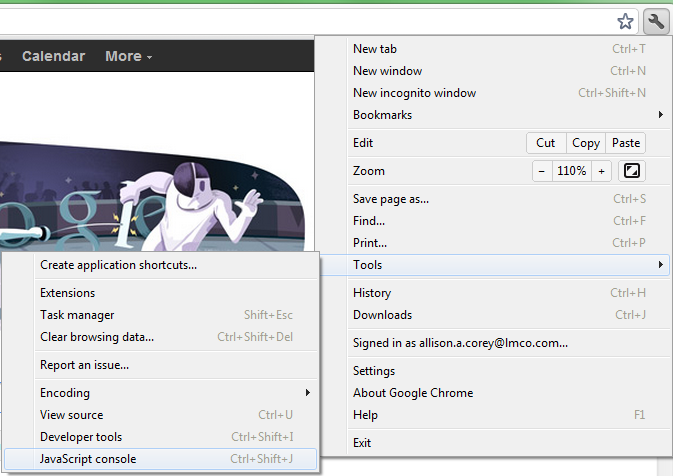Choose Exit from the menu
This screenshot has width=673, height=476.
click(508, 443)
